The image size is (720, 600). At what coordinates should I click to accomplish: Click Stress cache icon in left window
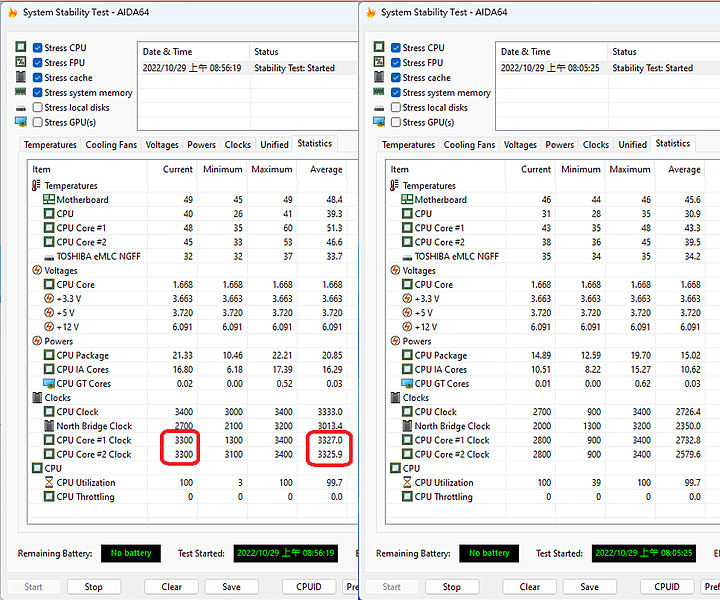pyautogui.click(x=21, y=77)
